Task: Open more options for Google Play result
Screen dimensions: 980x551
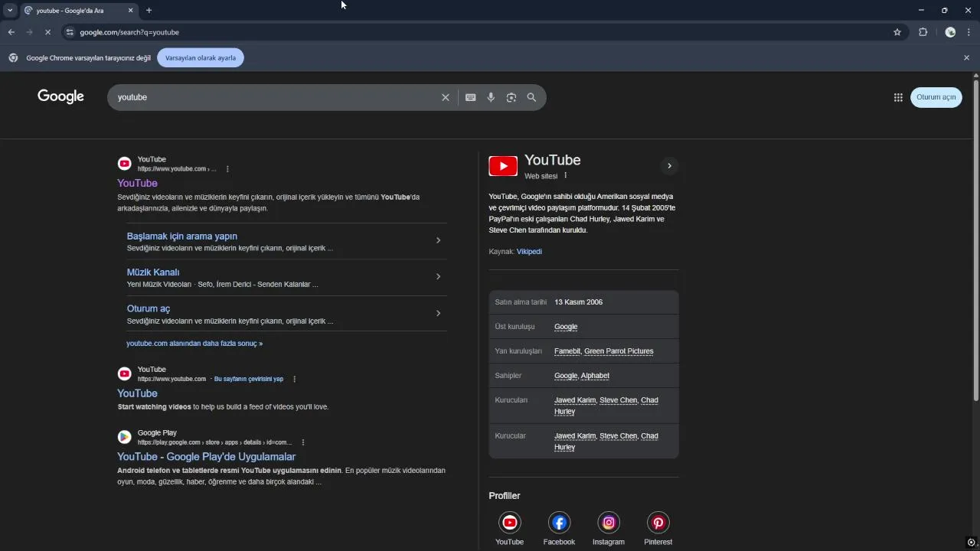Action: [x=303, y=442]
